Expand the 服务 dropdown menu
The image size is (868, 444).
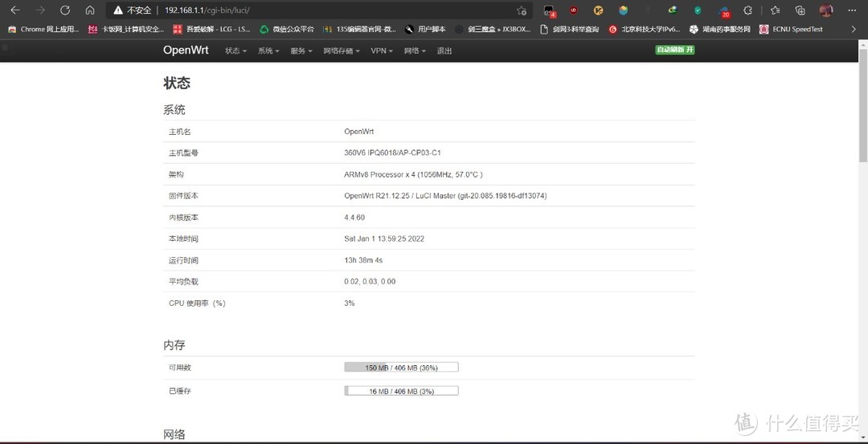click(x=301, y=51)
